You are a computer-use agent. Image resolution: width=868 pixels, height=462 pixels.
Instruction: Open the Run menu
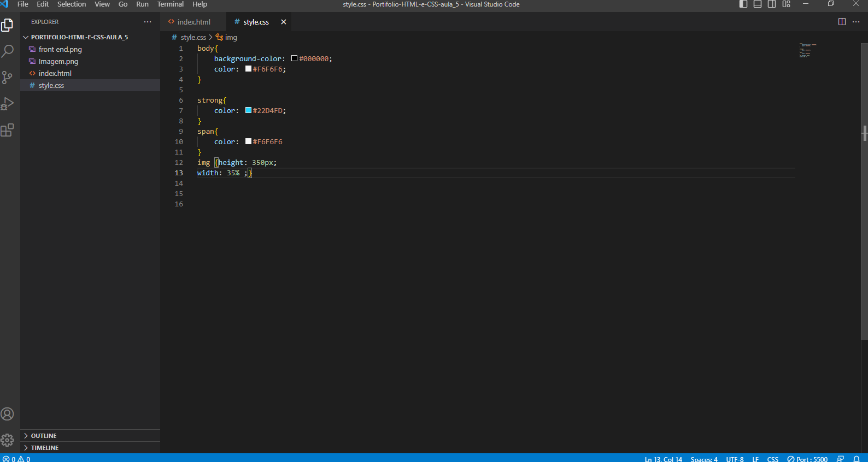click(x=142, y=4)
